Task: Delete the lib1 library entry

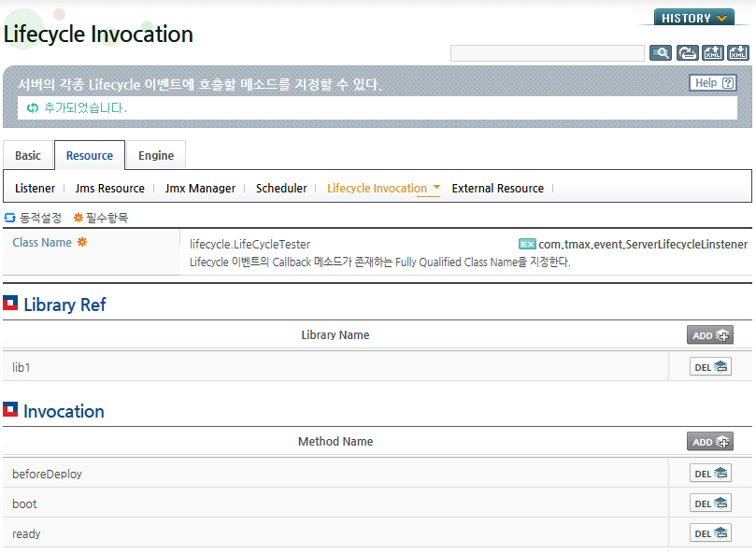Action: pyautogui.click(x=710, y=367)
